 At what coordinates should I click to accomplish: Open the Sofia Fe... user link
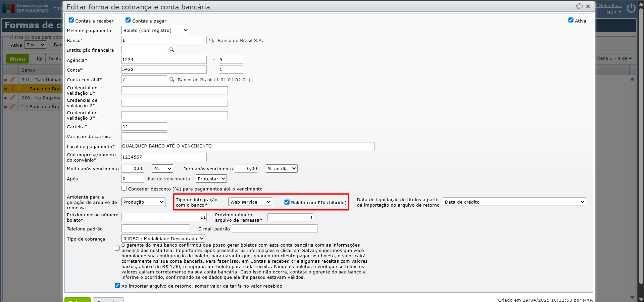(609, 5)
